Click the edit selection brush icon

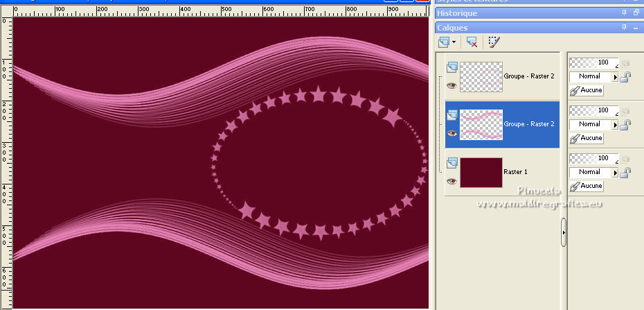494,42
